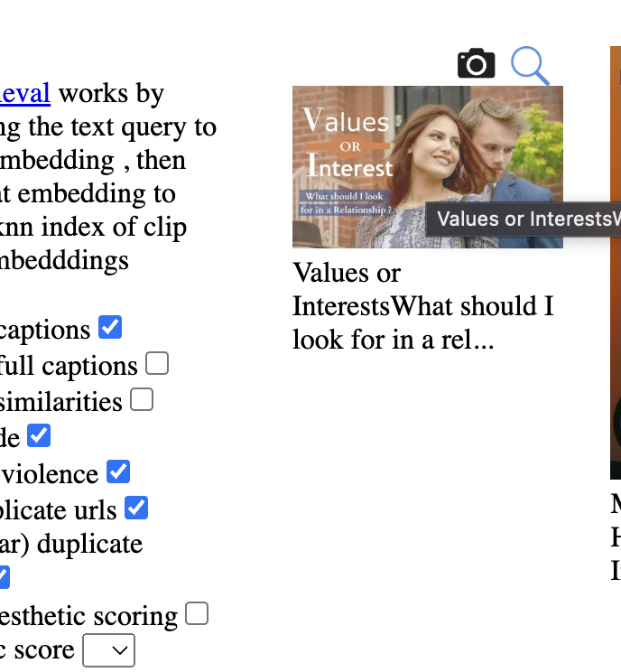Select the orange image at the right edge
The width and height of the screenshot is (621, 672).
tap(616, 262)
